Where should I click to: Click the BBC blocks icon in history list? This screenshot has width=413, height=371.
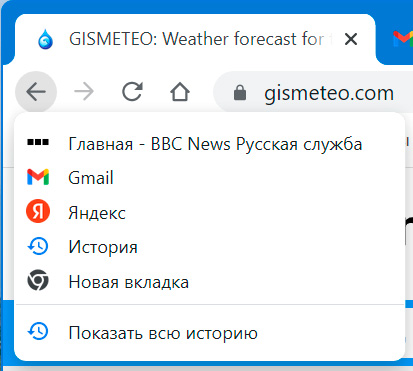click(x=38, y=142)
